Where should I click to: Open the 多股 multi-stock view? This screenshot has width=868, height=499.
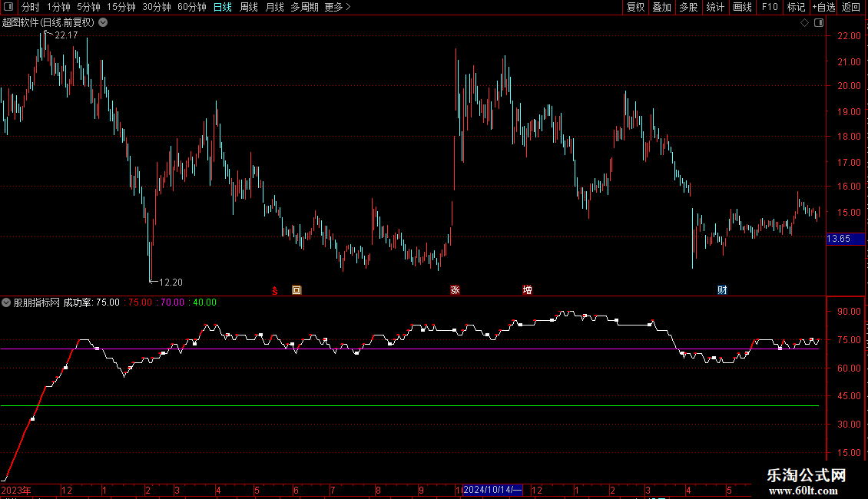click(x=688, y=7)
